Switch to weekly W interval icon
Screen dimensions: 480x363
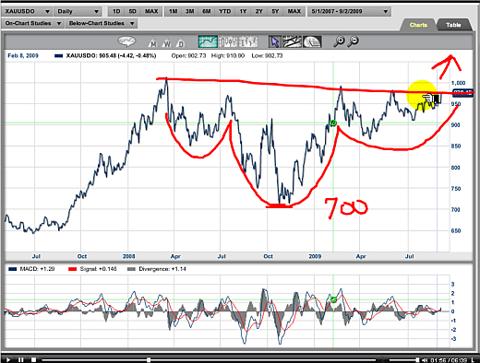167,44
